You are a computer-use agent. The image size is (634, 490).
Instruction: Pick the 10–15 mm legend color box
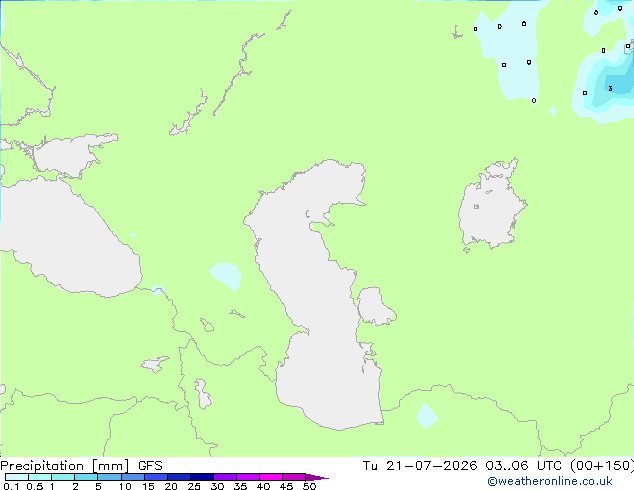coord(132,477)
